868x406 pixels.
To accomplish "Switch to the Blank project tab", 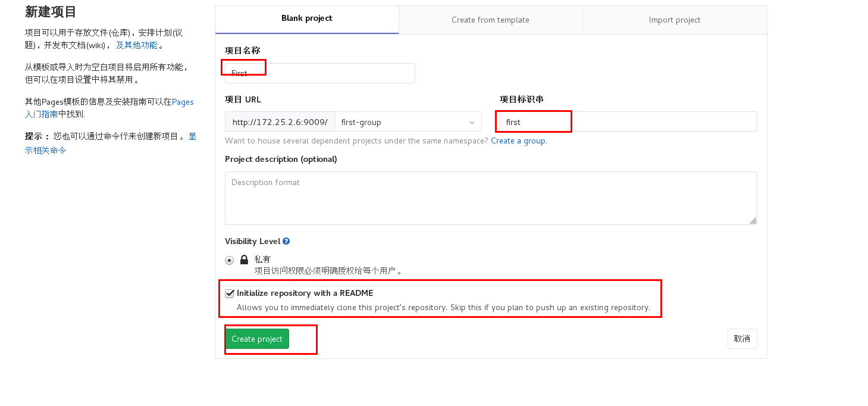I will 307,19.
